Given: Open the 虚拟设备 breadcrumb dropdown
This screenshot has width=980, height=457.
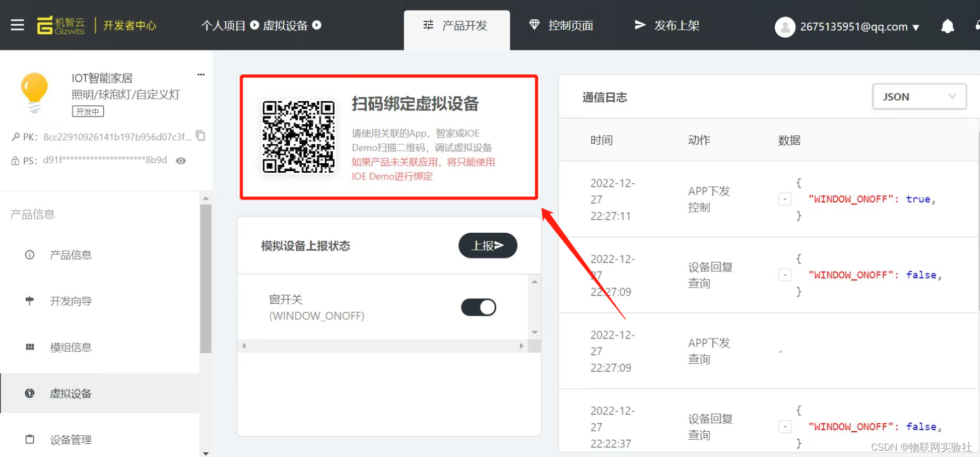Looking at the screenshot, I should tap(317, 25).
